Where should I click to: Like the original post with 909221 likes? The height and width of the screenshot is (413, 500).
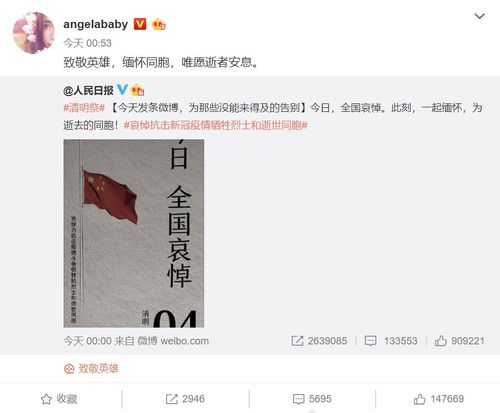pyautogui.click(x=459, y=341)
